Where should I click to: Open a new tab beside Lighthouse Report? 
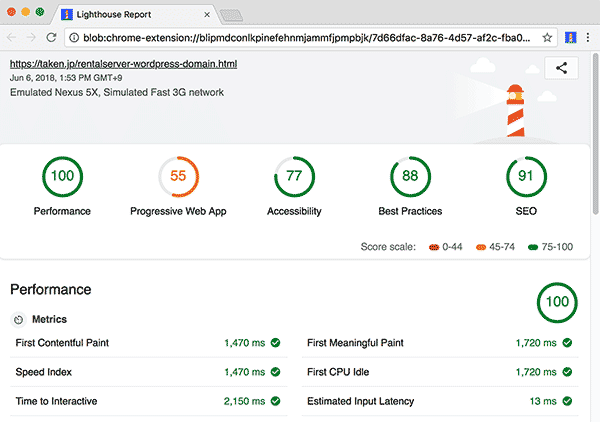pyautogui.click(x=232, y=15)
